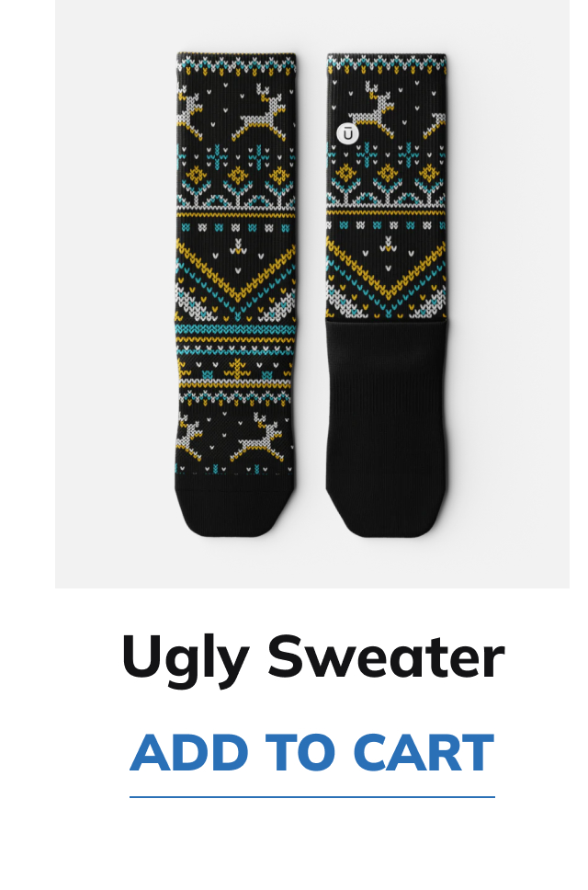Image resolution: width=588 pixels, height=890 pixels.
Task: Select the left patterned sock image
Action: 236,294
